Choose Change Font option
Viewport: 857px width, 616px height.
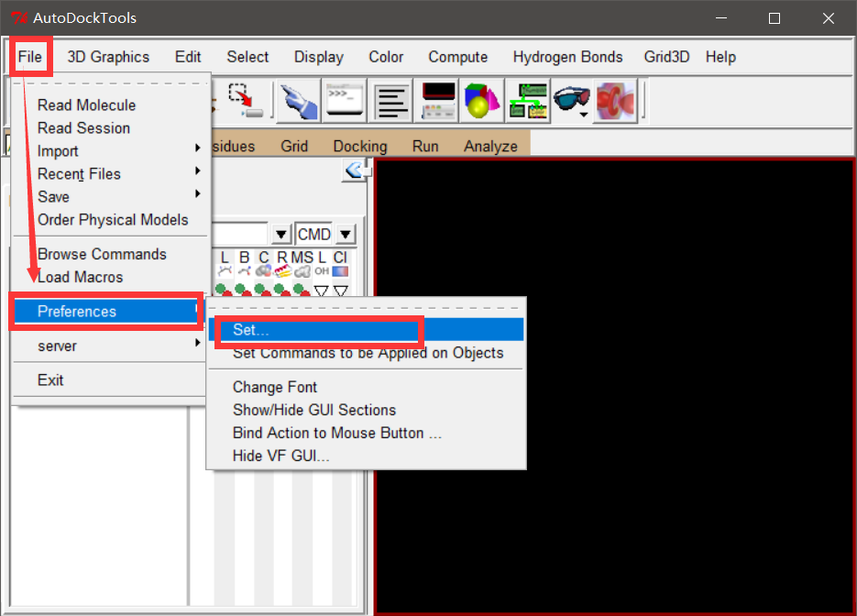[367, 387]
